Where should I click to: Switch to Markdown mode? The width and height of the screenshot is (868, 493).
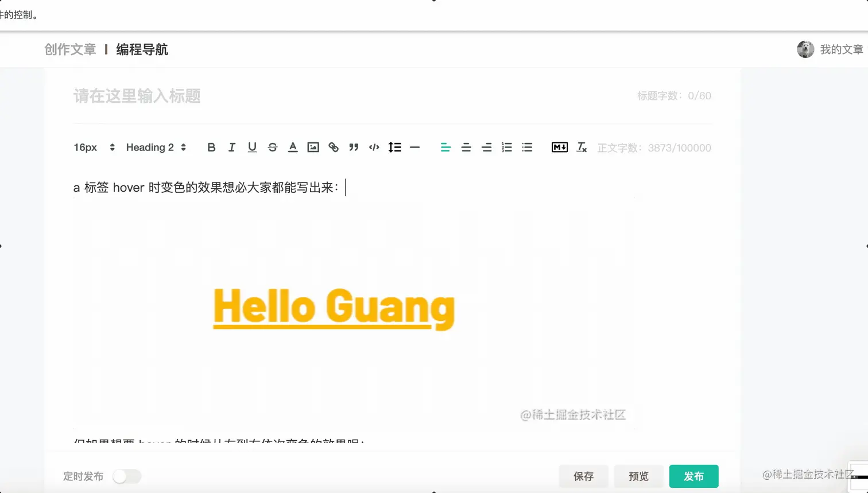click(560, 147)
